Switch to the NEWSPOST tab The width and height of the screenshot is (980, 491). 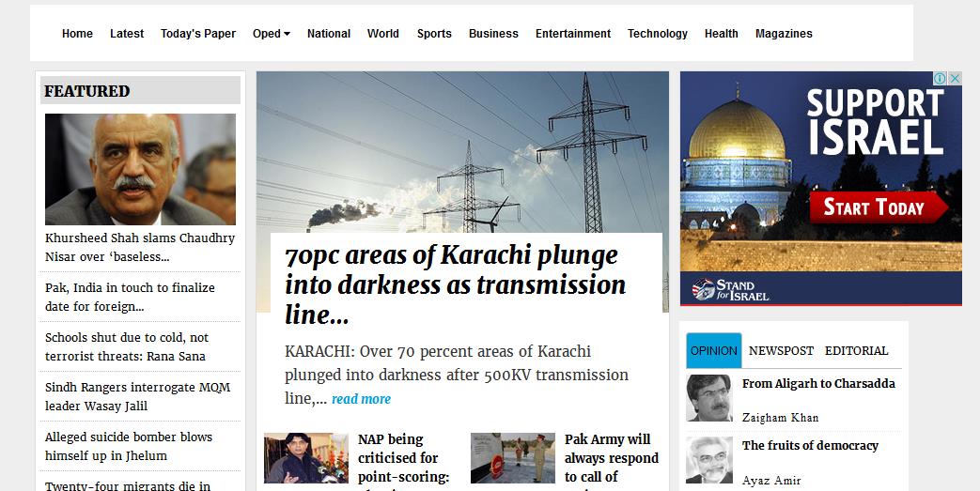tap(781, 351)
